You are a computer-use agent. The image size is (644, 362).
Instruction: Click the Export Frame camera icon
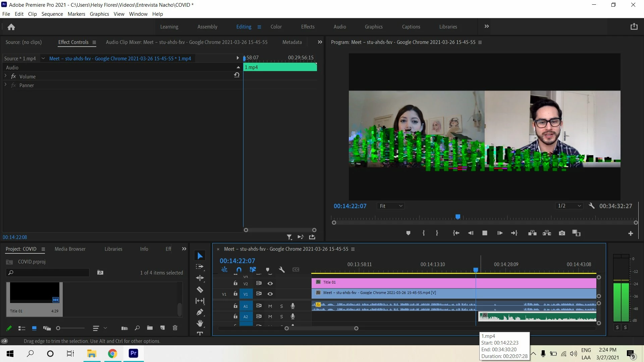tap(562, 233)
